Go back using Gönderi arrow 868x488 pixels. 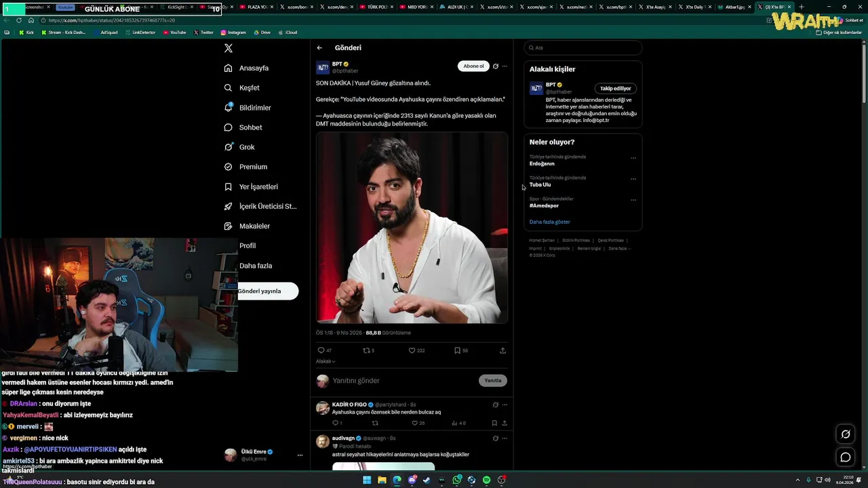tap(319, 48)
